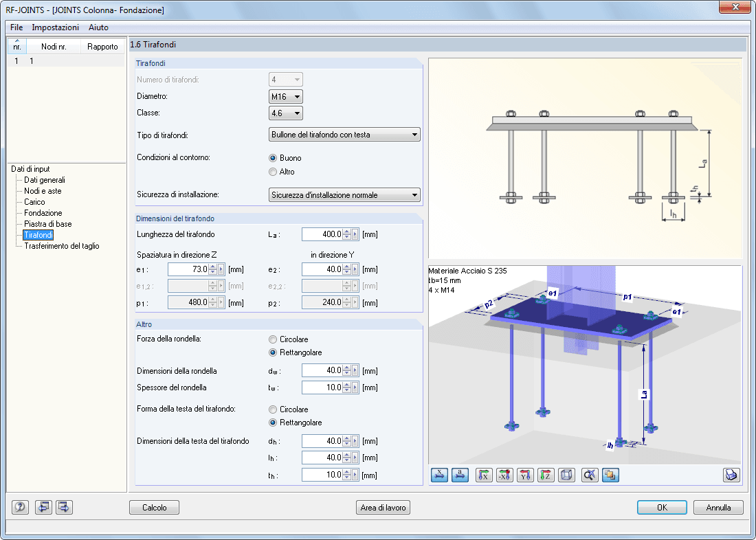The image size is (756, 540).
Task: Decrease tw washer thickness spinner down
Action: (346, 390)
